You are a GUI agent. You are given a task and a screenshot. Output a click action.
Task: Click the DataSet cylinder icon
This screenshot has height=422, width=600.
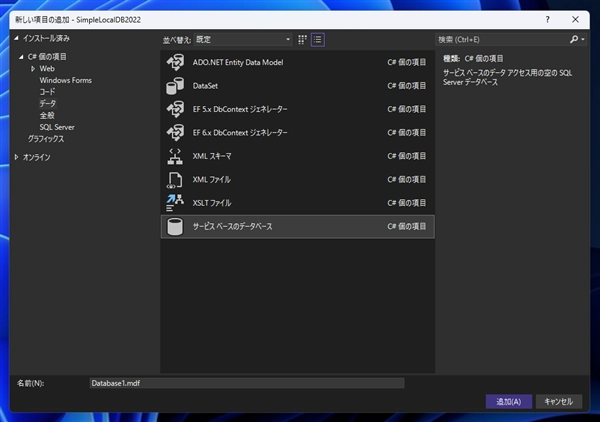click(175, 86)
